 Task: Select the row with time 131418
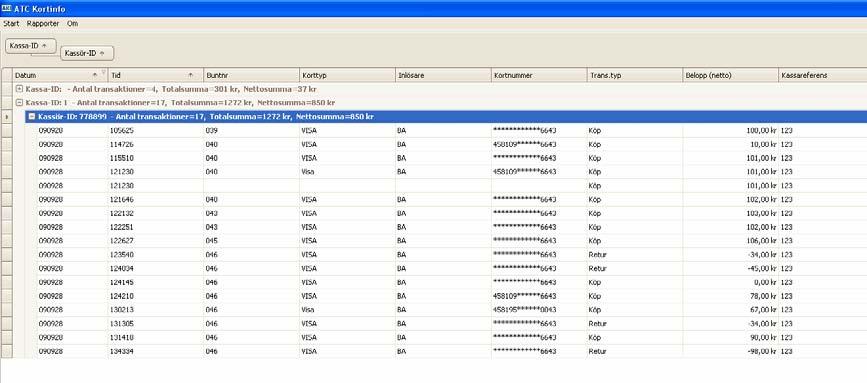click(x=452, y=338)
